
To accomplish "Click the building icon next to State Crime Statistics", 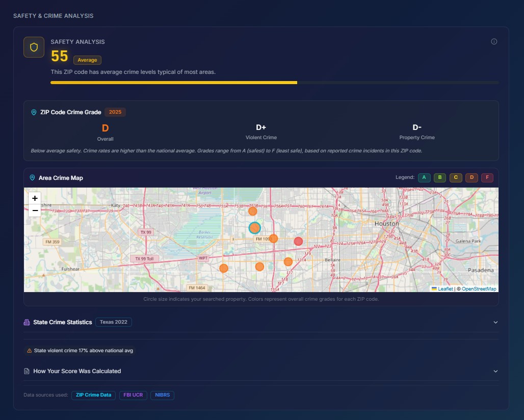I will coord(27,322).
